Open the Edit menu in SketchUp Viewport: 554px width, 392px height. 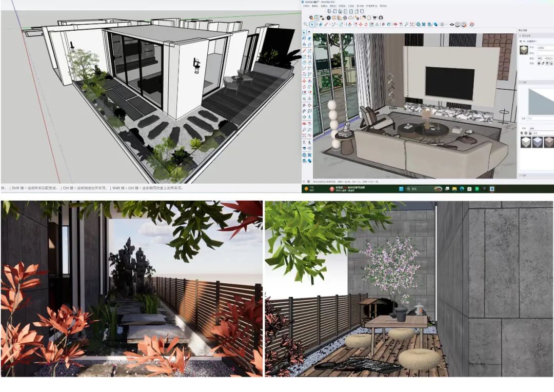[315, 6]
